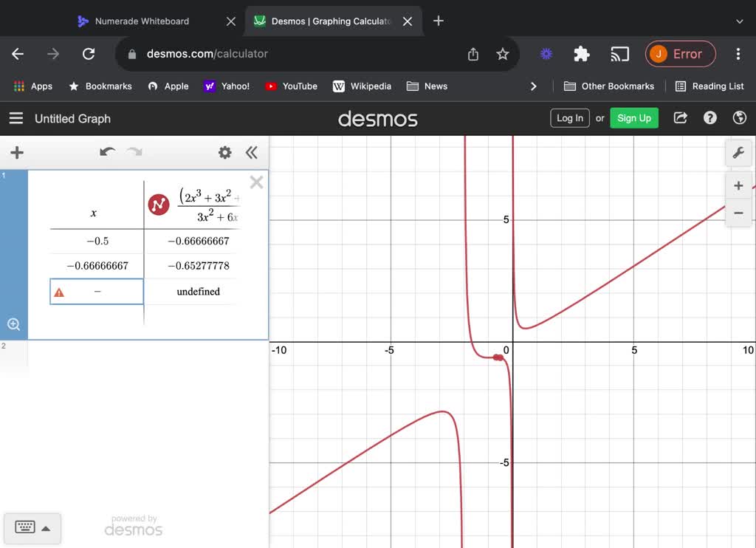The height and width of the screenshot is (548, 756).
Task: Open the Desmos hamburger menu
Action: coord(16,118)
